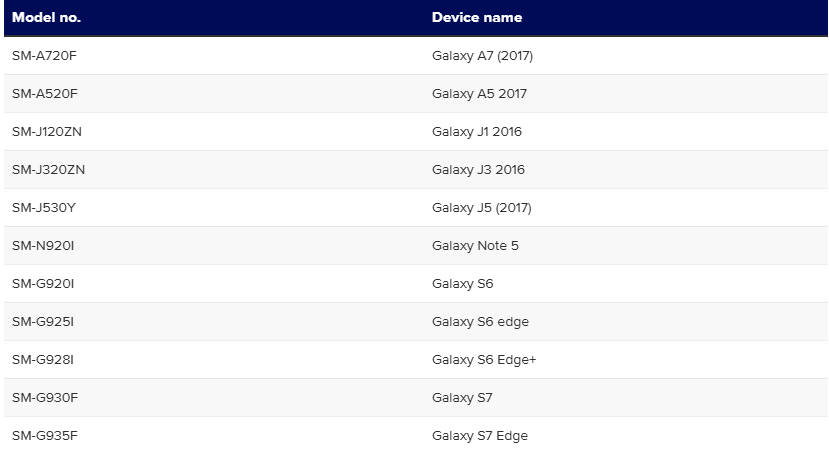Viewport: 829px width, 450px height.
Task: Click the Galaxy Note 5 cell
Action: pos(475,246)
